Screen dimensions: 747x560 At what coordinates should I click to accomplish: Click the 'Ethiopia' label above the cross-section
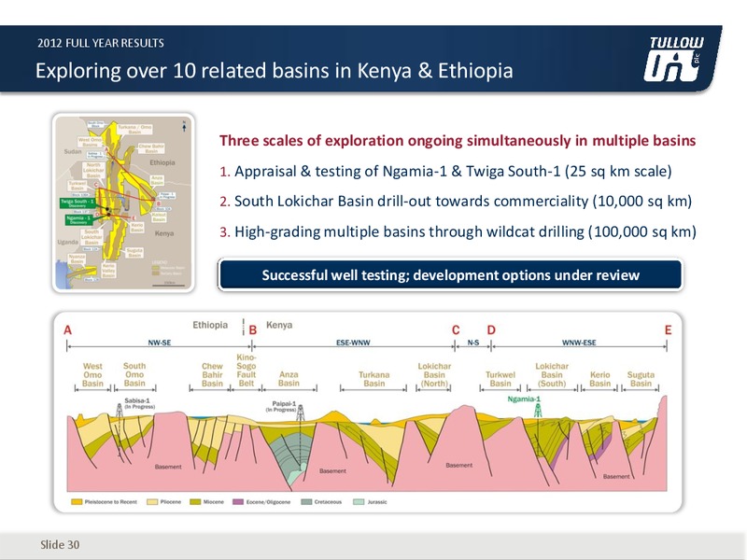tap(210, 325)
